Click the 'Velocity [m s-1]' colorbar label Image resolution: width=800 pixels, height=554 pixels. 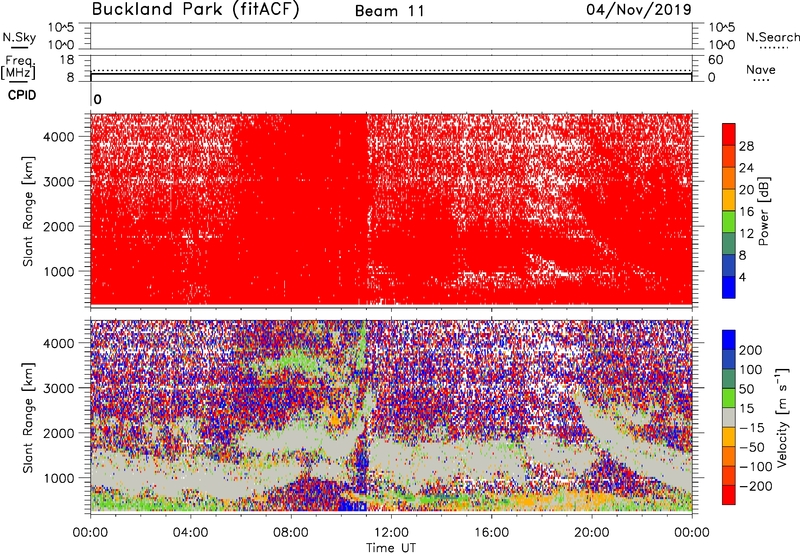click(782, 417)
